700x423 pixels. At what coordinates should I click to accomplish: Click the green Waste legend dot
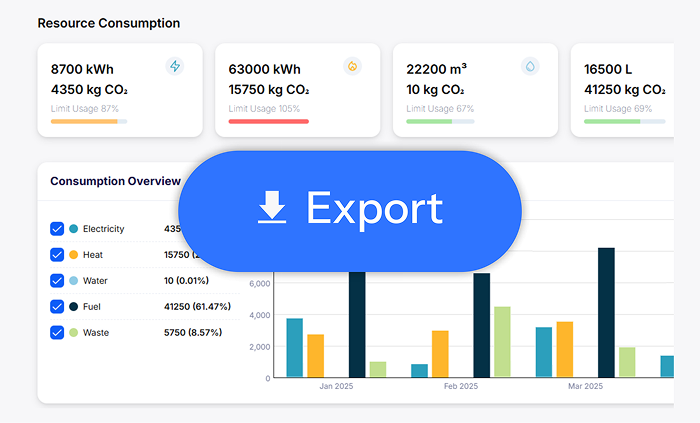pos(74,332)
